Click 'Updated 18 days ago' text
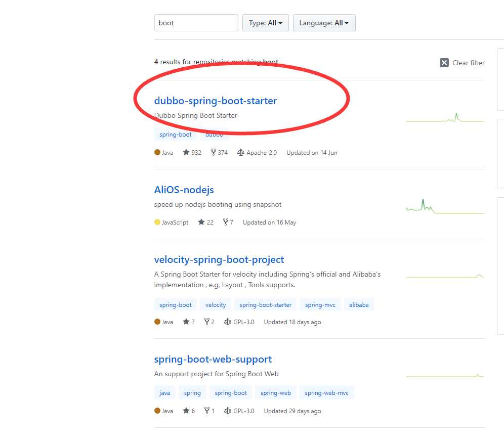 [x=292, y=322]
